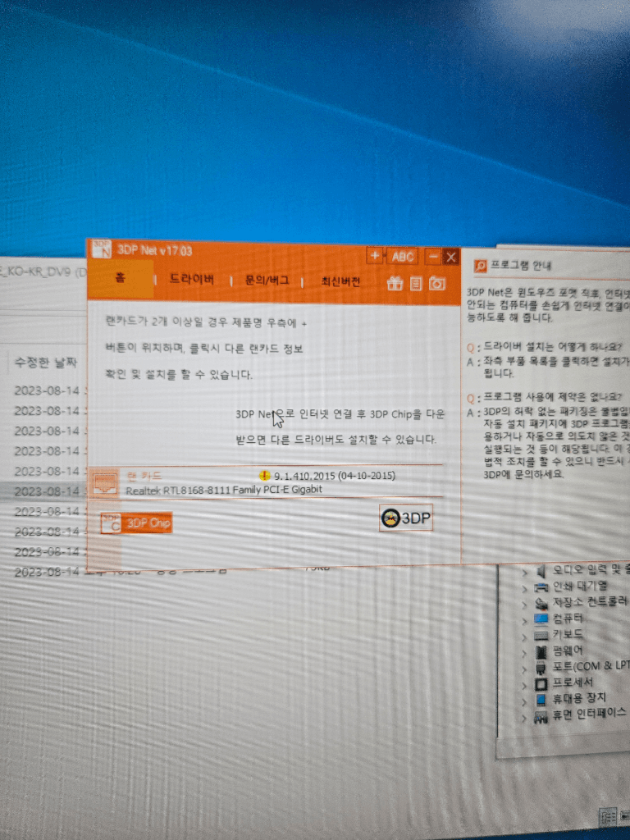Open the 문의/버그 tab
This screenshot has width=630, height=840.
267,281
